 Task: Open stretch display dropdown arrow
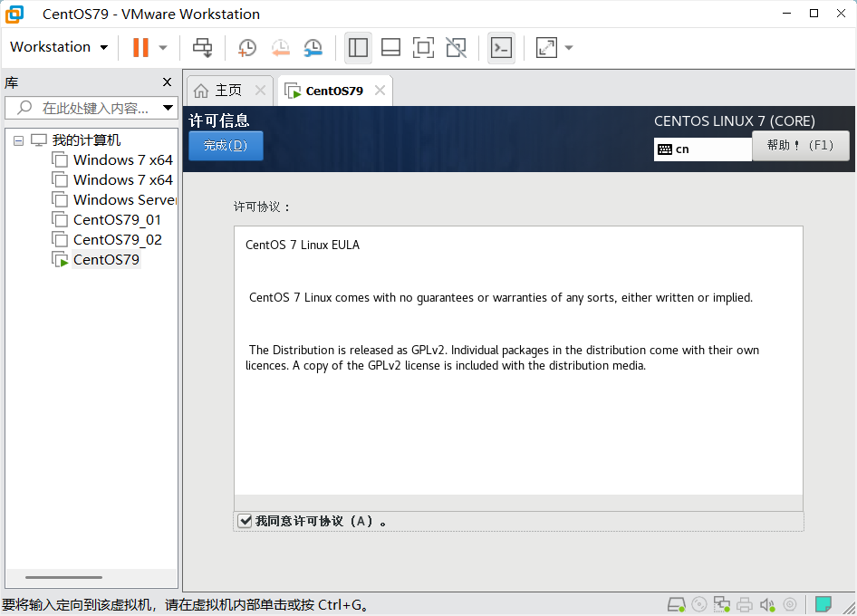569,47
